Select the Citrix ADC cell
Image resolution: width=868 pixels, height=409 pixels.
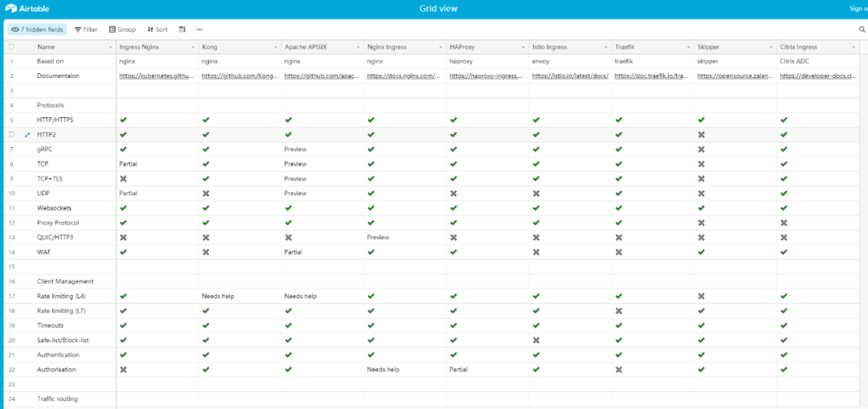818,61
